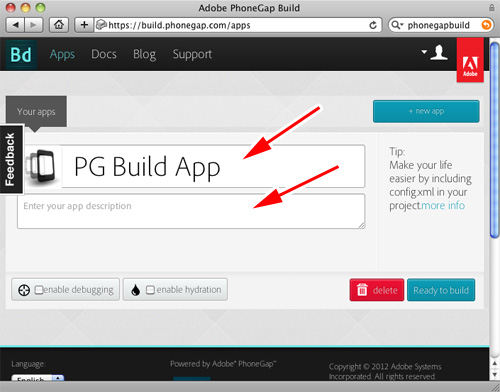The width and height of the screenshot is (500, 392).
Task: Click the Copyright 2012 Adobe Systems text
Action: 385,371
